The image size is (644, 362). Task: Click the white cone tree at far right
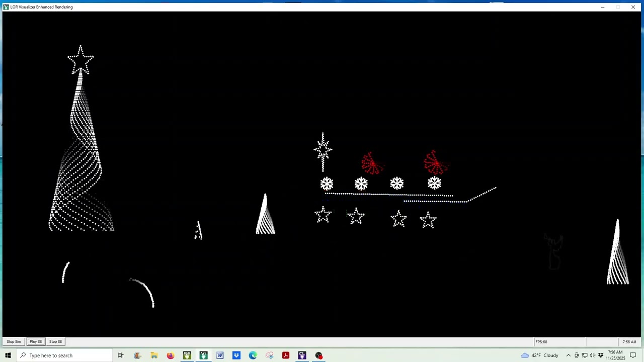tap(618, 252)
